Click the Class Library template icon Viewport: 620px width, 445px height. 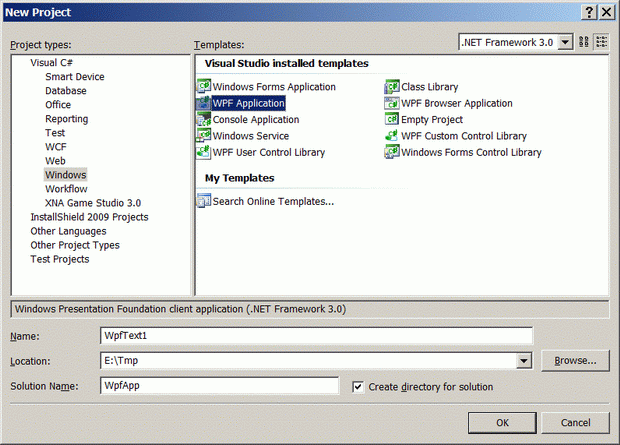coord(392,86)
